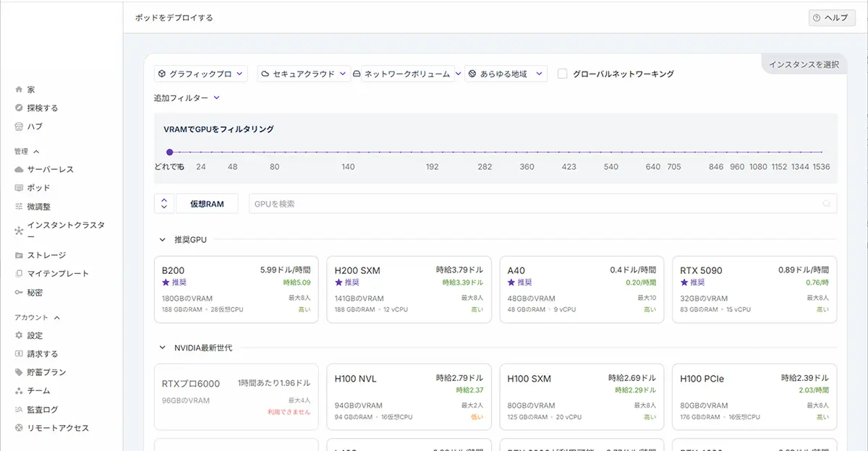This screenshot has height=451, width=868.
Task: Click the globe icon beside リモートアクセス
Action: point(19,428)
